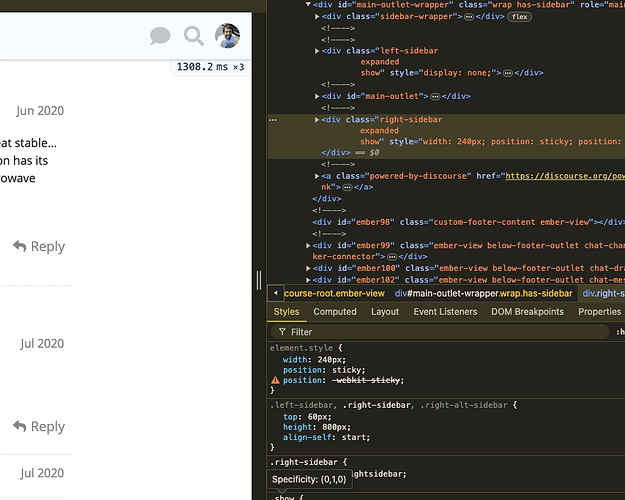Grab the DevTools panel divider handle

pos(259,280)
